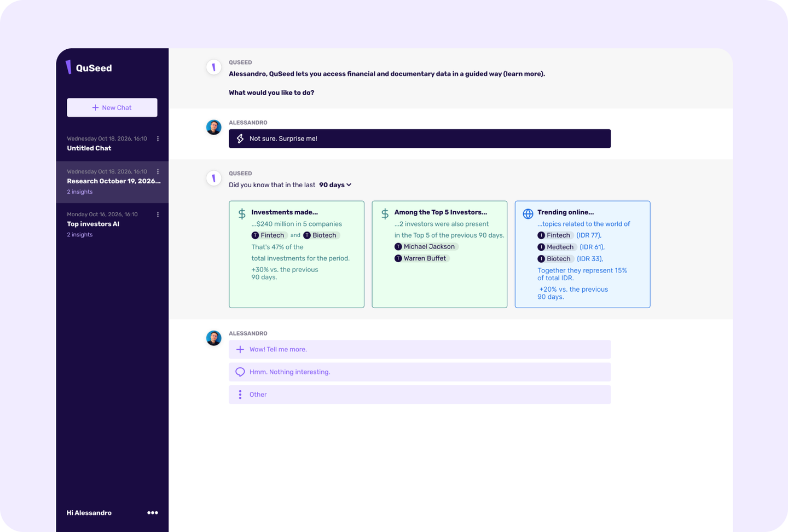This screenshot has width=788, height=532.
Task: Click plus icon on Tell me more
Action: point(240,349)
